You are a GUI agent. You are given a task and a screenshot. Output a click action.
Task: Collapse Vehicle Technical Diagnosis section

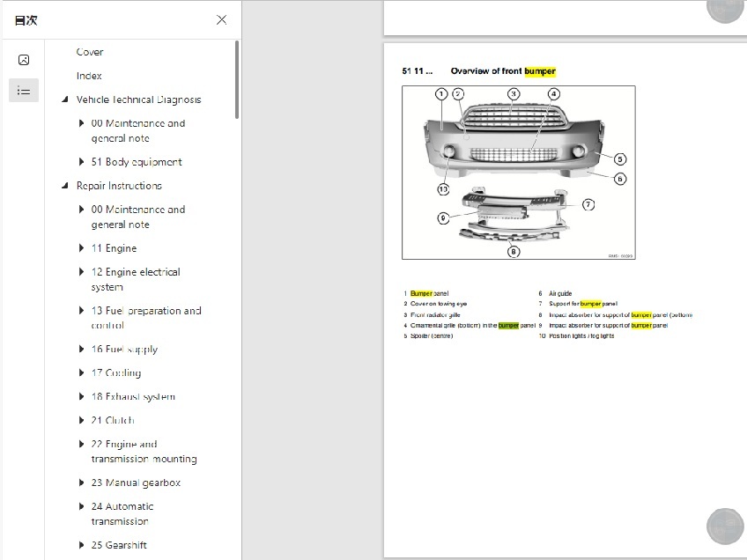(x=65, y=99)
